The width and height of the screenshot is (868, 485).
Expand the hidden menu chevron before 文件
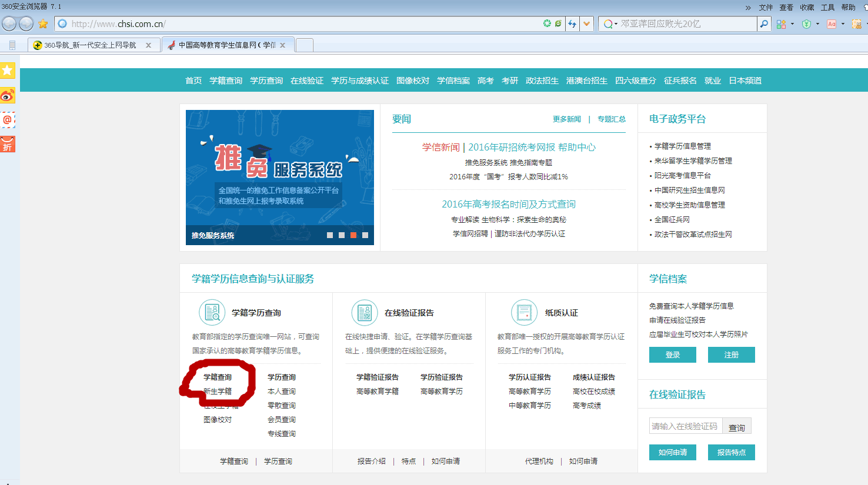(x=748, y=8)
